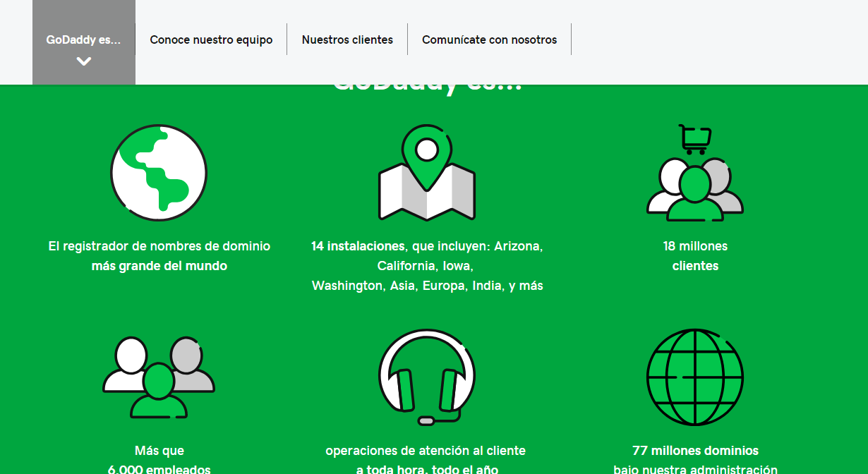Screen dimensions: 868x474
Task: Click '77 millones dominios' text
Action: pyautogui.click(x=695, y=451)
